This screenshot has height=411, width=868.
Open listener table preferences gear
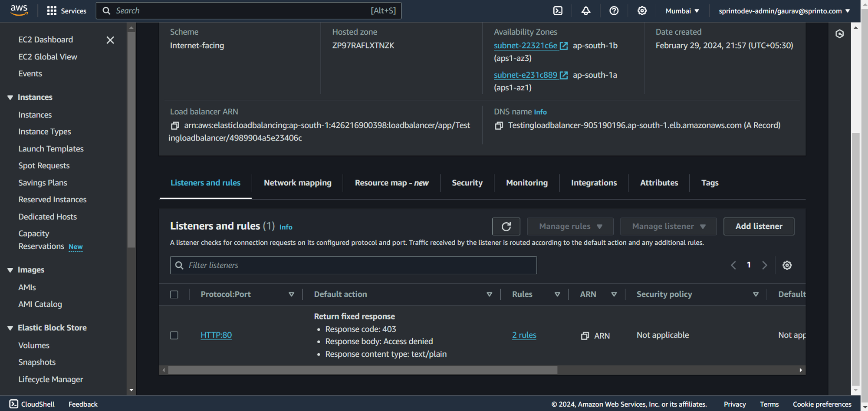[x=787, y=265]
